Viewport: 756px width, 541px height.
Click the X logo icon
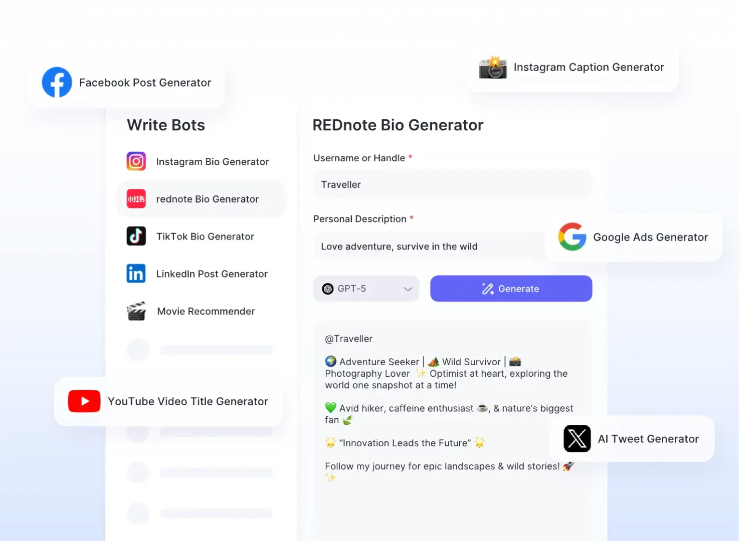pyautogui.click(x=577, y=439)
